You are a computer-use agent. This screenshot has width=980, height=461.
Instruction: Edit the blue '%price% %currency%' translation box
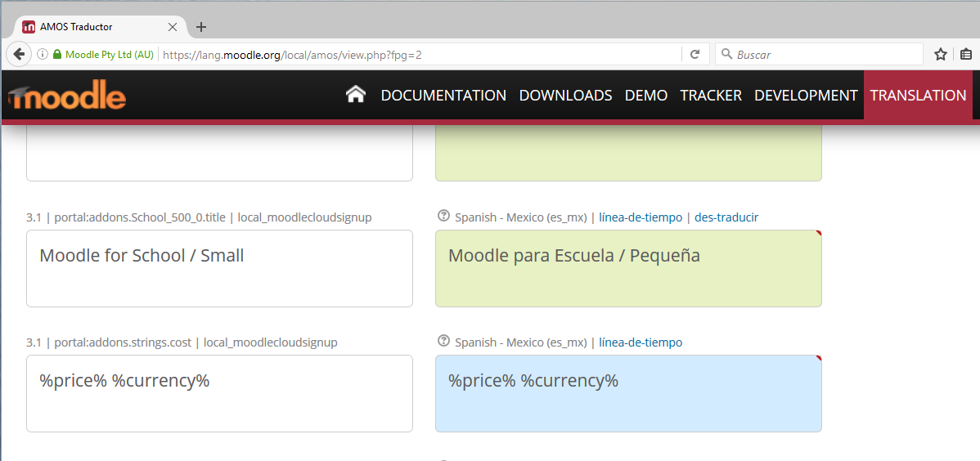pos(628,393)
